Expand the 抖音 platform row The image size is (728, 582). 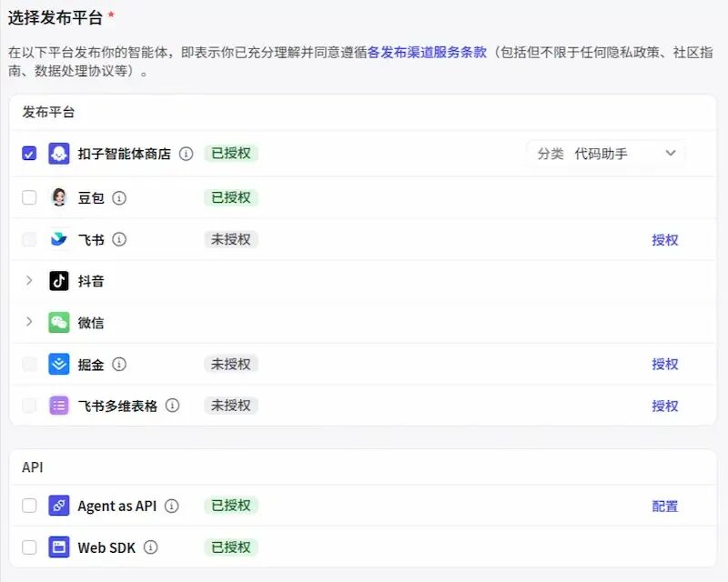[x=29, y=281]
